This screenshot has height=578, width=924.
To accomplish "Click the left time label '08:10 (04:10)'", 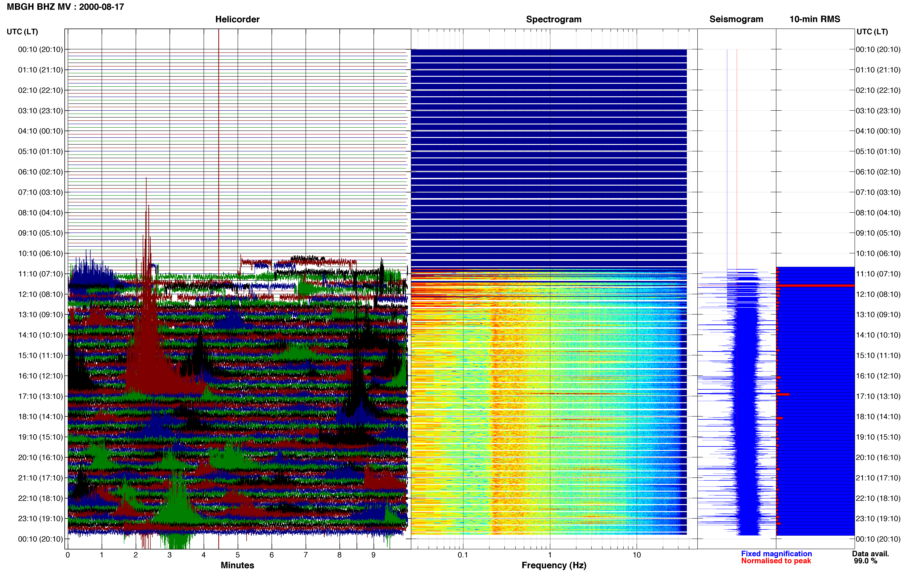I will (41, 212).
